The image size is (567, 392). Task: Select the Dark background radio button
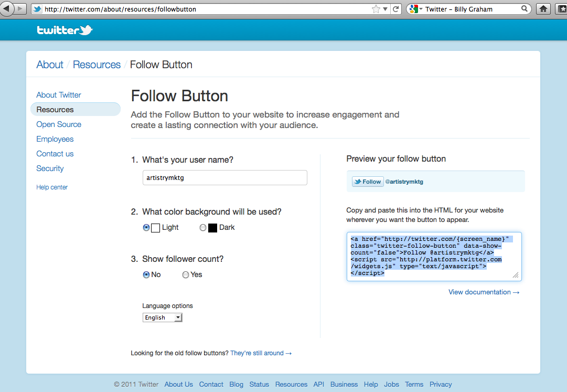[x=203, y=227]
